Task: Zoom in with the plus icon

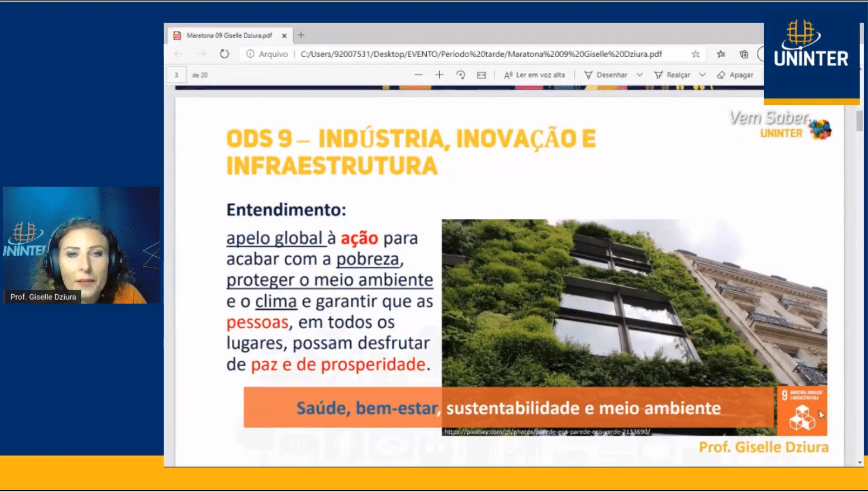Action: (x=439, y=75)
